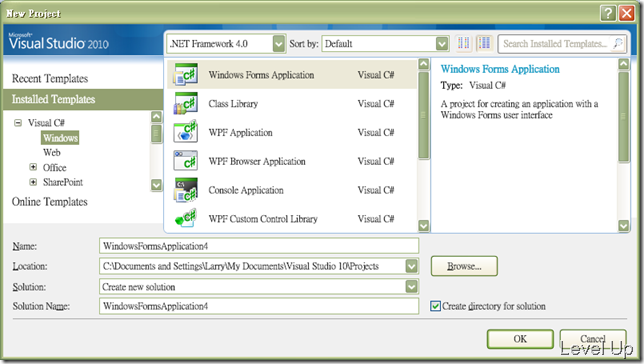Select the Console Application template icon

pos(186,190)
